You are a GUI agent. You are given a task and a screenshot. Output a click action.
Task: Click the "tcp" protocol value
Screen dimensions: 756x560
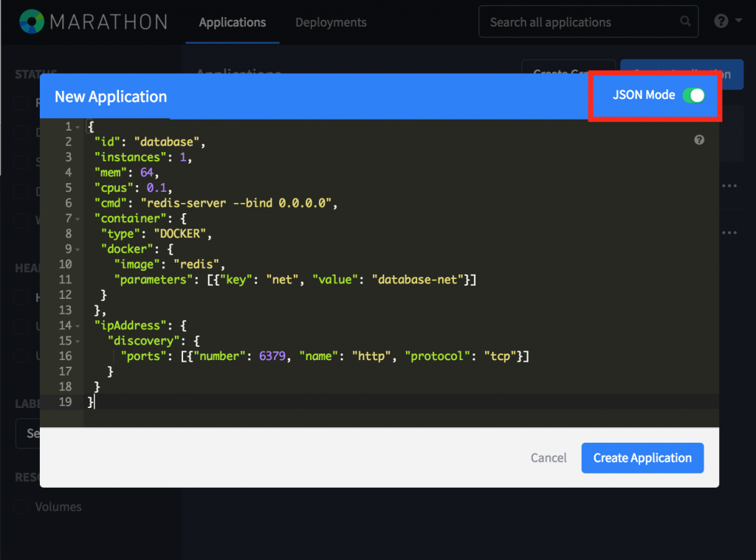click(501, 356)
